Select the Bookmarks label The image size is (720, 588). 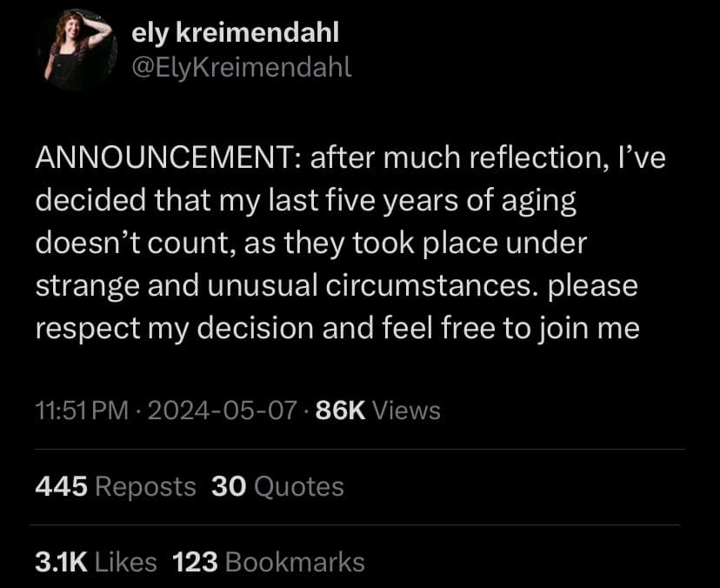(x=295, y=562)
